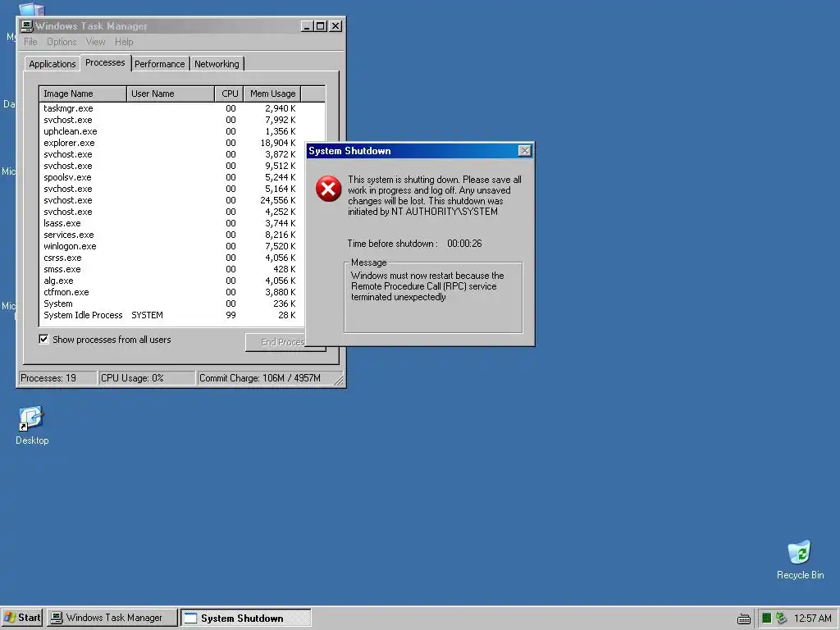This screenshot has width=840, height=630.
Task: Click the shutdown countdown timer 00:00:26
Action: (x=464, y=243)
